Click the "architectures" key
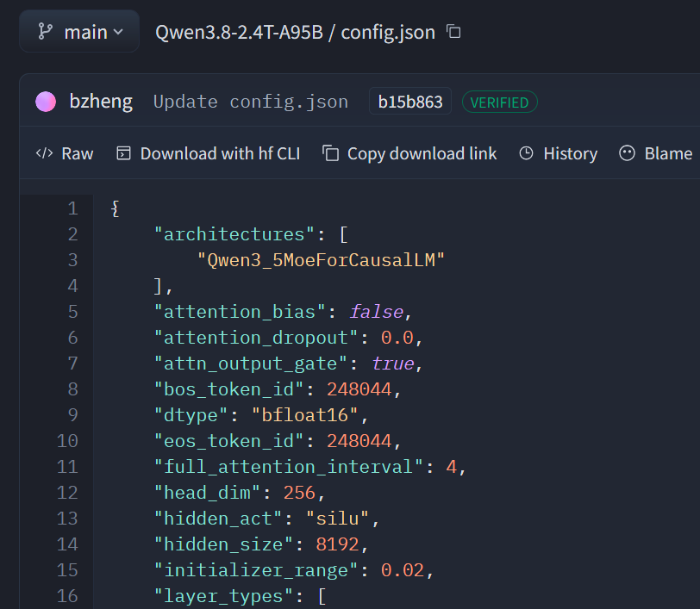 pyautogui.click(x=234, y=234)
